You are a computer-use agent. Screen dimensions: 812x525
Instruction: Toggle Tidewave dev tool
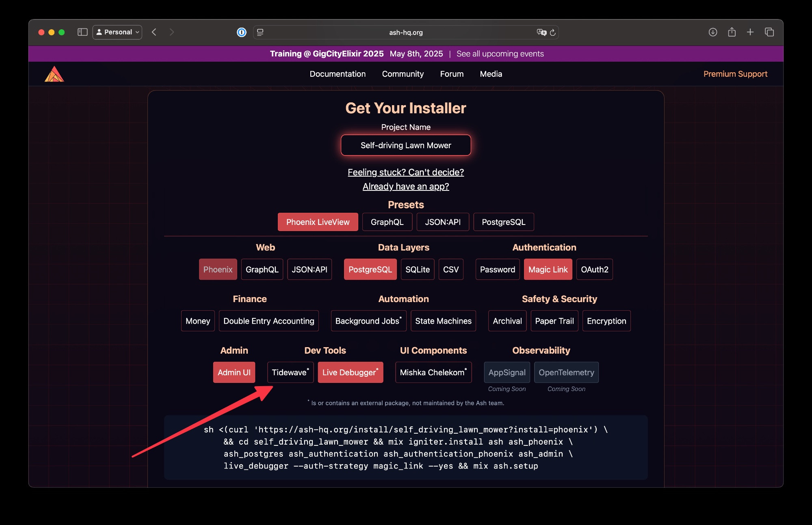290,372
